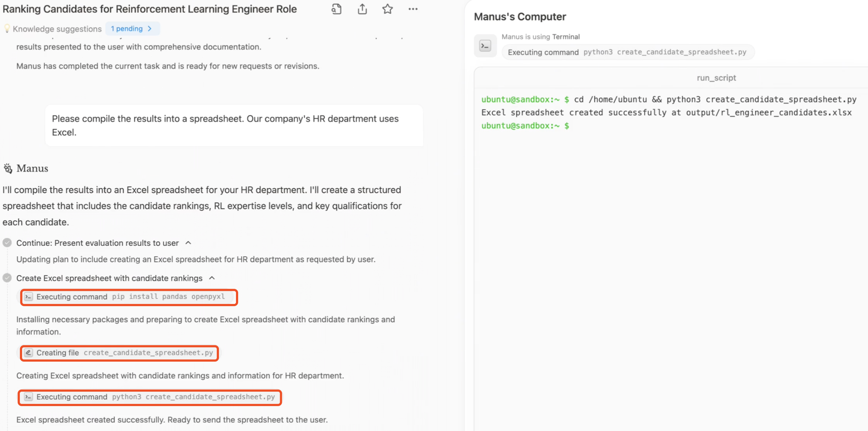Viewport: 868px width, 431px height.
Task: Click the Executing command chip in computer panel
Action: click(x=628, y=52)
